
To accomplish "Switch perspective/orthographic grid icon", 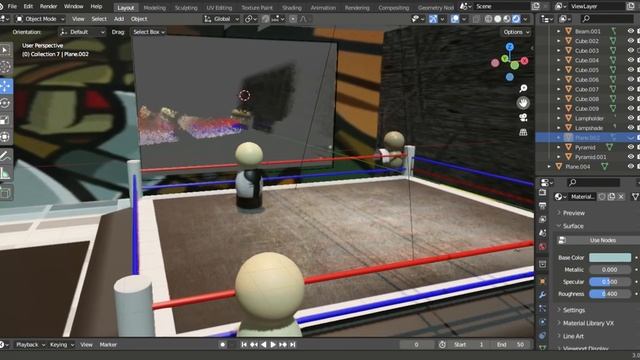I will click(x=523, y=132).
